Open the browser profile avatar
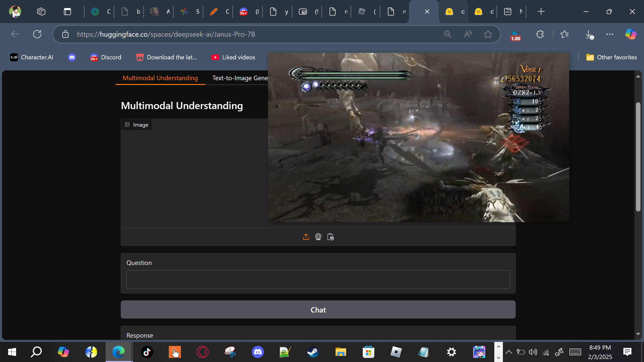This screenshot has height=362, width=644. point(15,12)
